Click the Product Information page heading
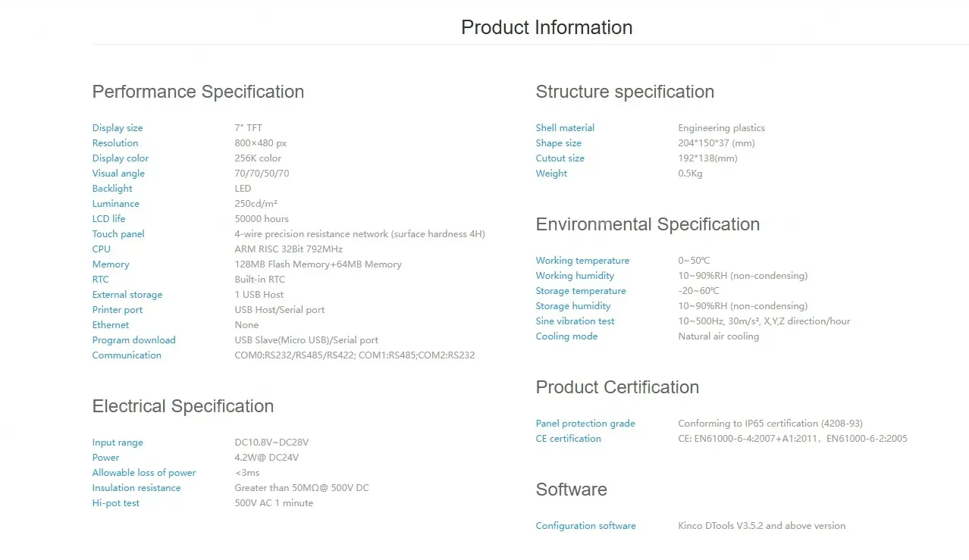The width and height of the screenshot is (969, 560). pyautogui.click(x=546, y=27)
